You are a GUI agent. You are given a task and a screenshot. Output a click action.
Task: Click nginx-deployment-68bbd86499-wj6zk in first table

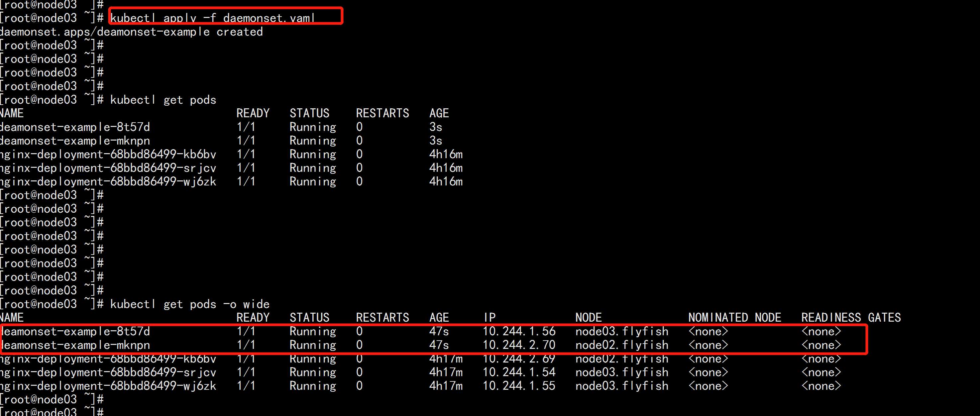tap(108, 181)
